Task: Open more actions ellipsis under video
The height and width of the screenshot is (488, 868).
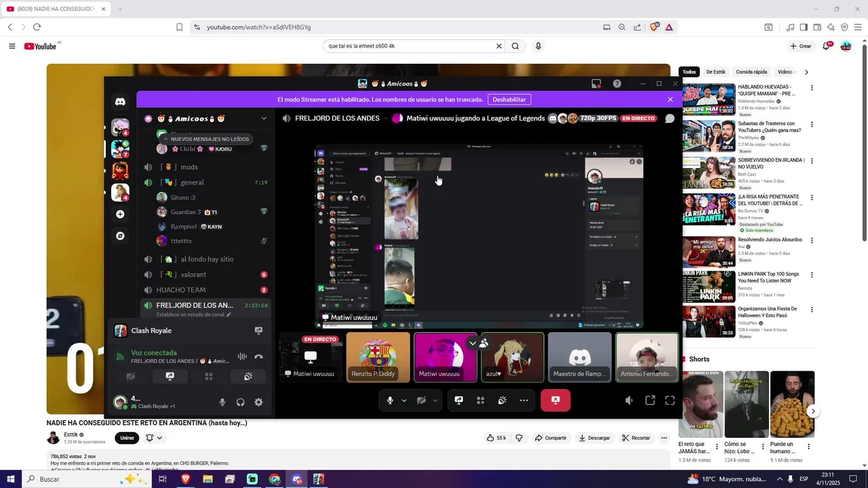Action: tap(664, 438)
